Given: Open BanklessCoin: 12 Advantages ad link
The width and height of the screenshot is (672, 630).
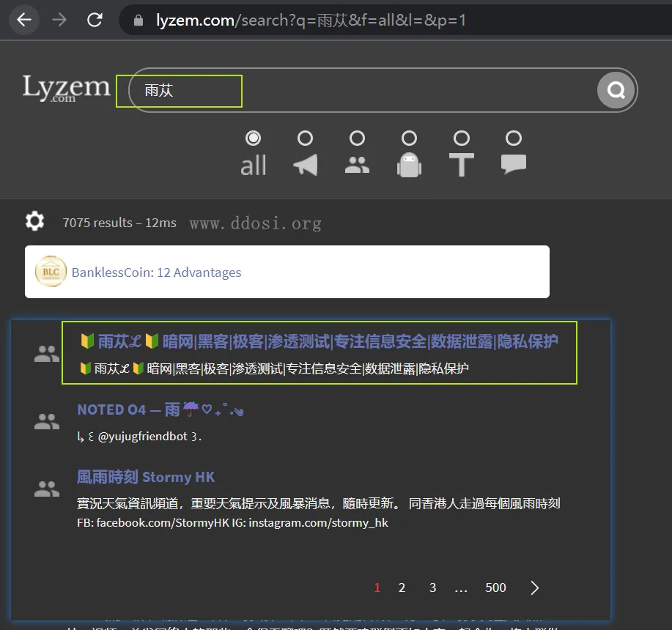Looking at the screenshot, I should (x=156, y=273).
